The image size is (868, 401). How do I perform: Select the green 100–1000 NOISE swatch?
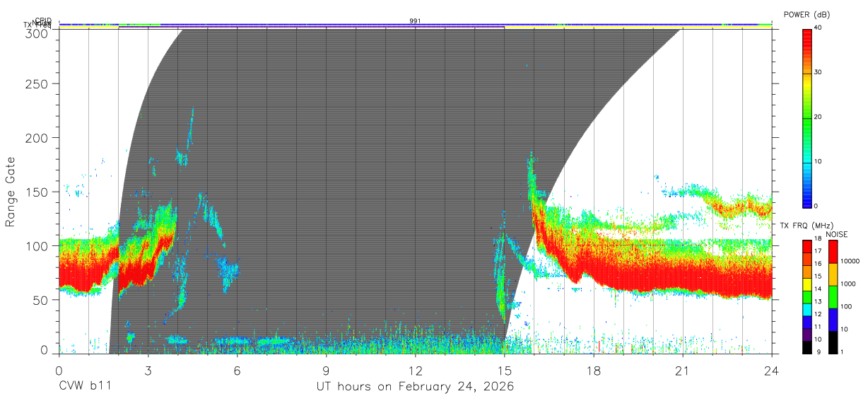pos(833,297)
